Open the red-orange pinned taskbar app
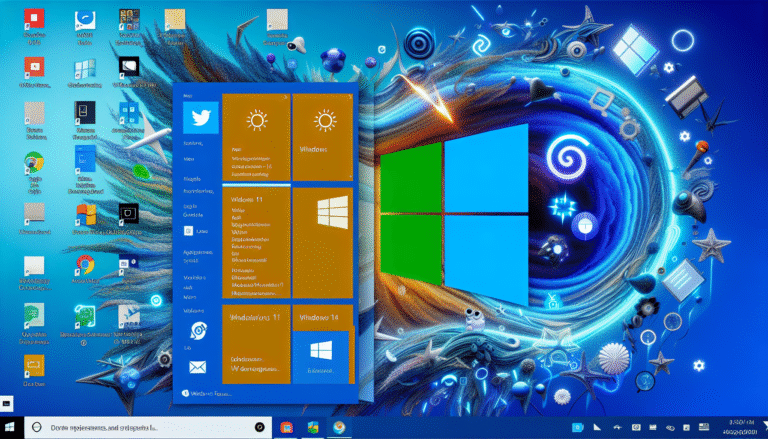Screen dimensions: 768x439 tap(287, 428)
